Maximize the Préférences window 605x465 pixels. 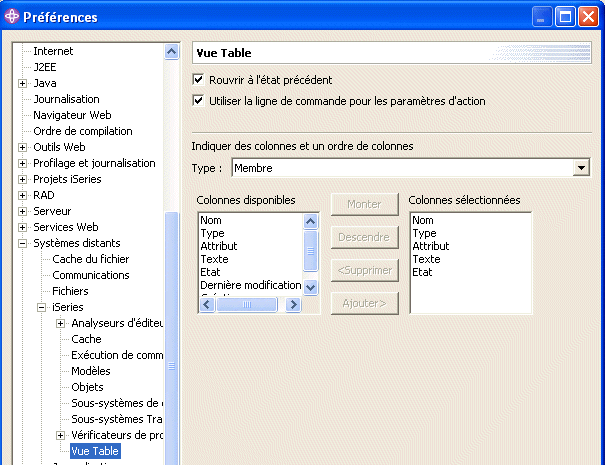pos(565,17)
